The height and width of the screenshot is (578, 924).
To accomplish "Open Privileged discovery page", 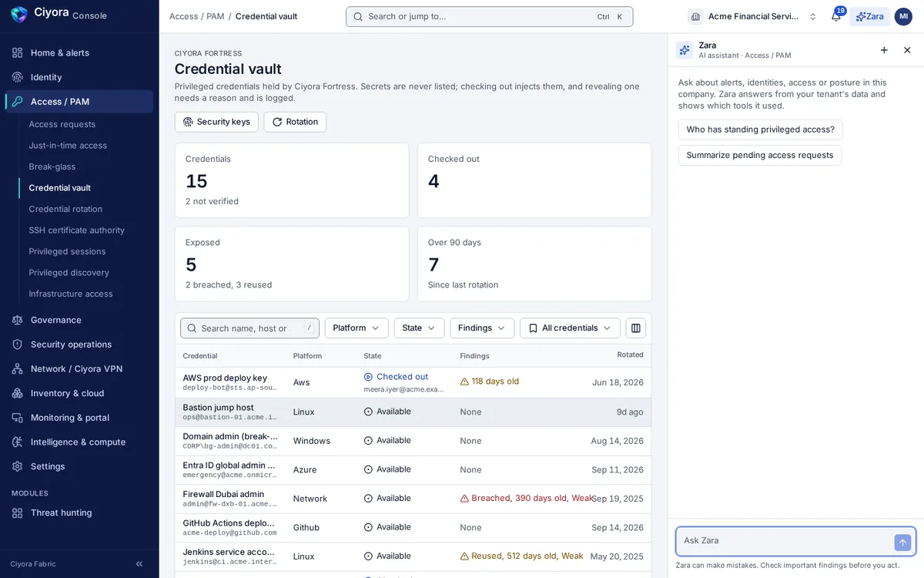I will pos(69,273).
